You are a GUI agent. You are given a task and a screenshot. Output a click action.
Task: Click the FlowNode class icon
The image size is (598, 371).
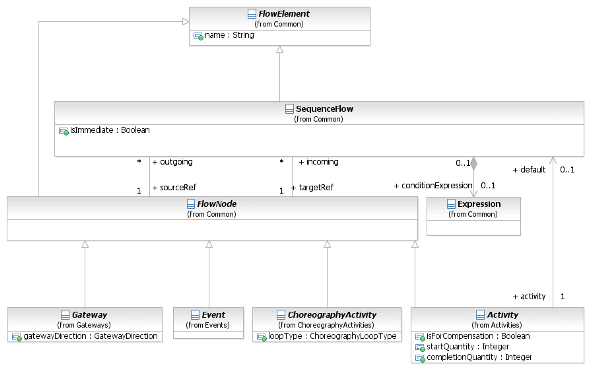pyautogui.click(x=191, y=204)
